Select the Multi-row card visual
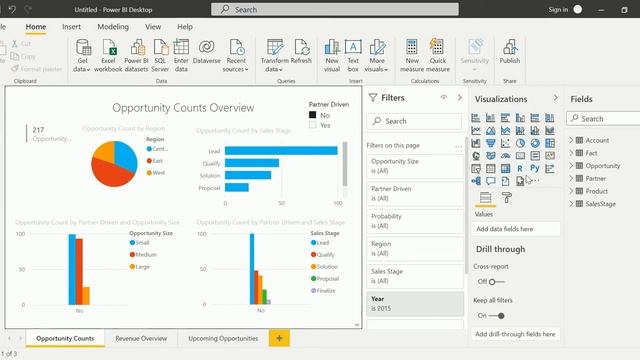 click(535, 156)
